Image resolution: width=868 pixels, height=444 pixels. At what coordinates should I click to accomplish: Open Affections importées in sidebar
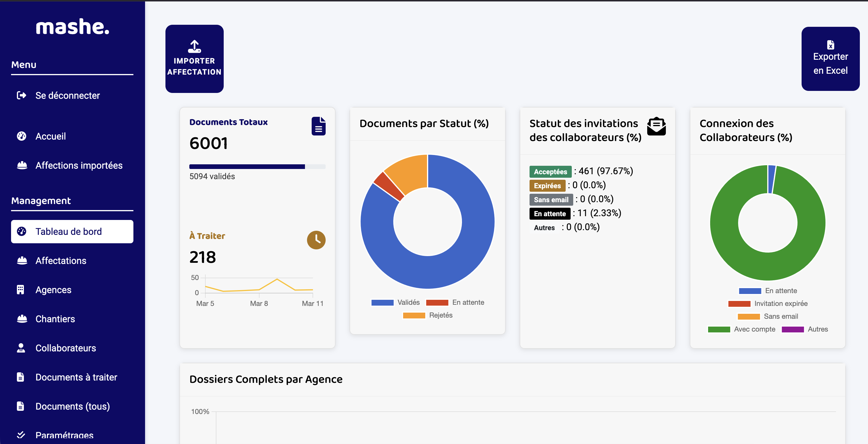(x=79, y=165)
